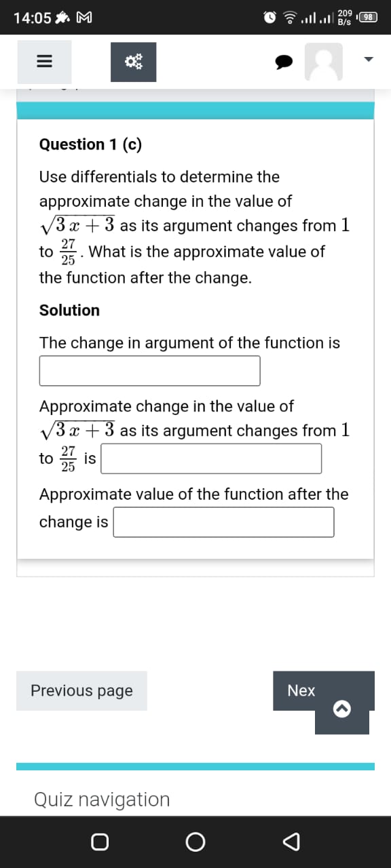The height and width of the screenshot is (868, 391).
Task: Collapse the Quiz navigation block
Action: pos(101,800)
